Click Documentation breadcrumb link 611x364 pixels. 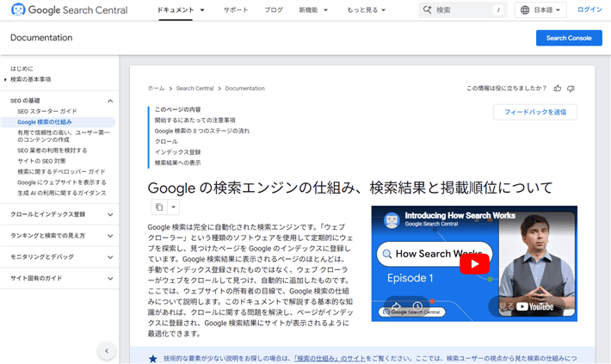tap(244, 89)
